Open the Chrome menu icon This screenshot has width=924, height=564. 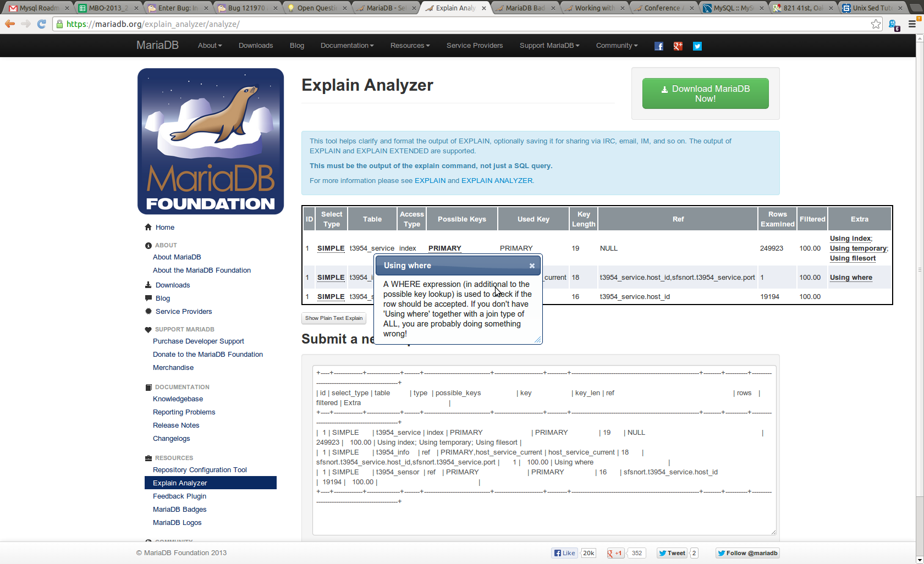(x=912, y=24)
